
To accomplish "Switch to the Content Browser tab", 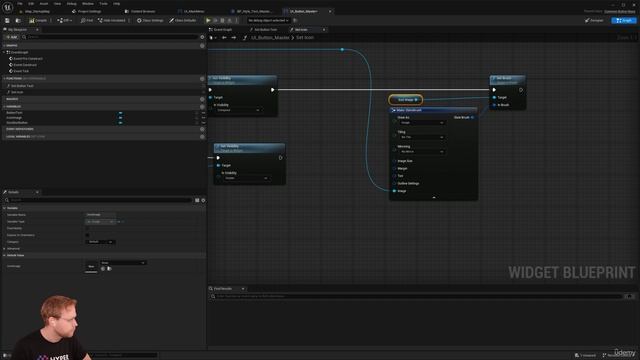I will pyautogui.click(x=140, y=11).
